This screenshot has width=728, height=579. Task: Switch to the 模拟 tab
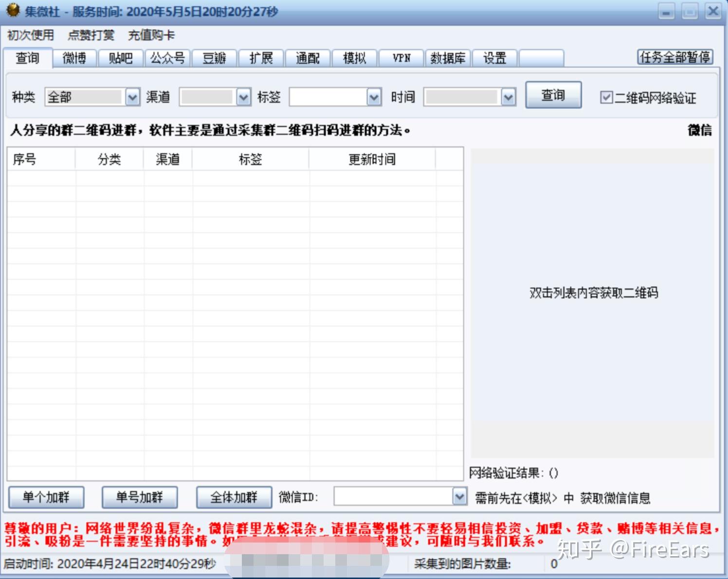point(354,58)
